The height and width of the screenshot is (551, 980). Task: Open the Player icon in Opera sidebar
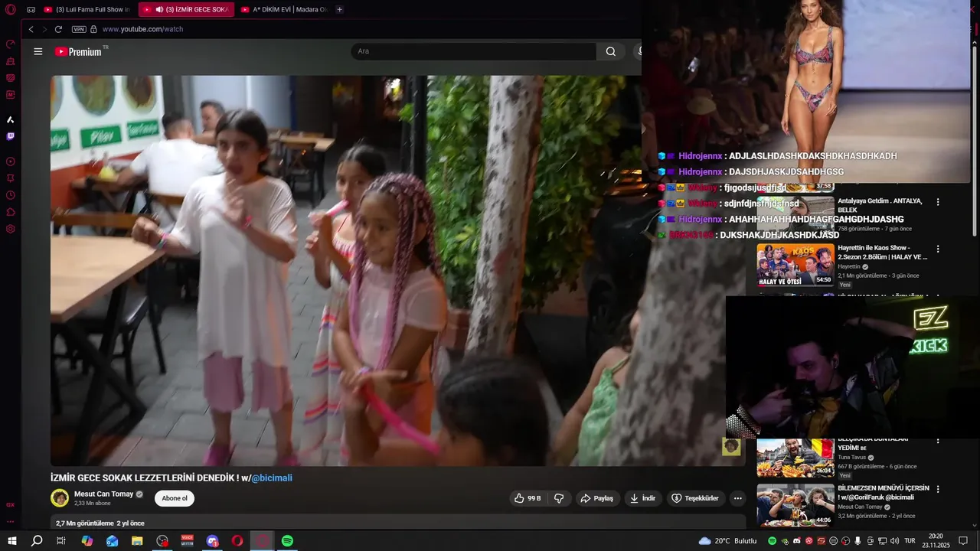(x=11, y=161)
